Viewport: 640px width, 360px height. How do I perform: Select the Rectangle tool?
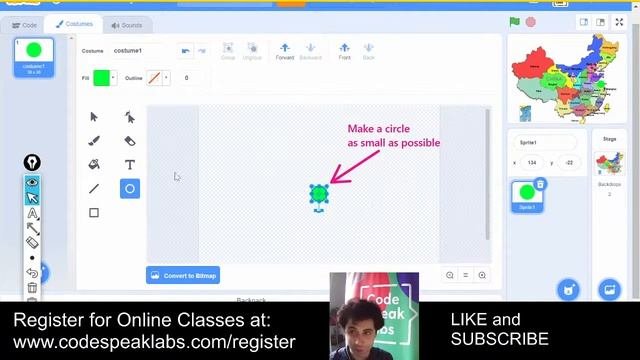point(94,213)
